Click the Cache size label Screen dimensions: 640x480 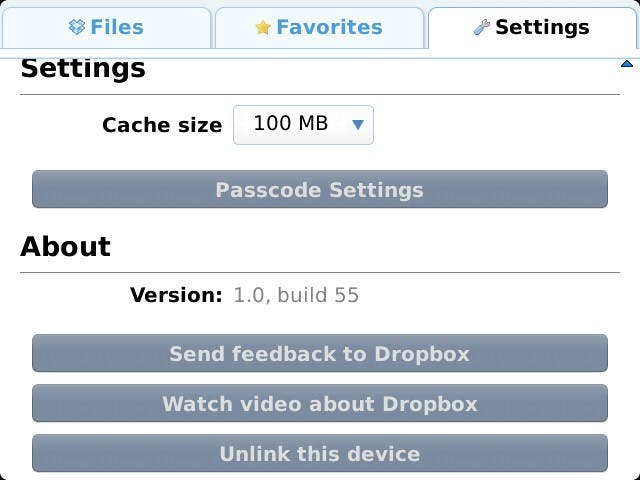[x=162, y=126]
